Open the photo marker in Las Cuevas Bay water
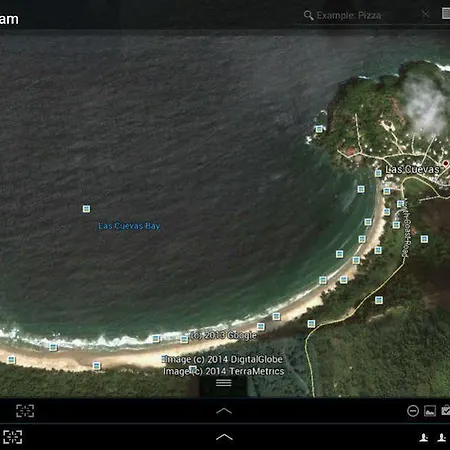 tap(86, 209)
